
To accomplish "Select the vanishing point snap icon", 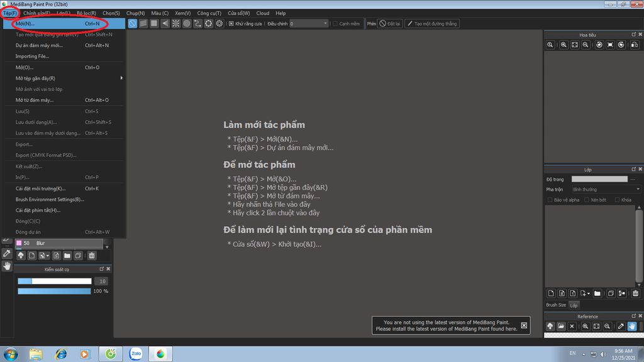I will 165,23.
